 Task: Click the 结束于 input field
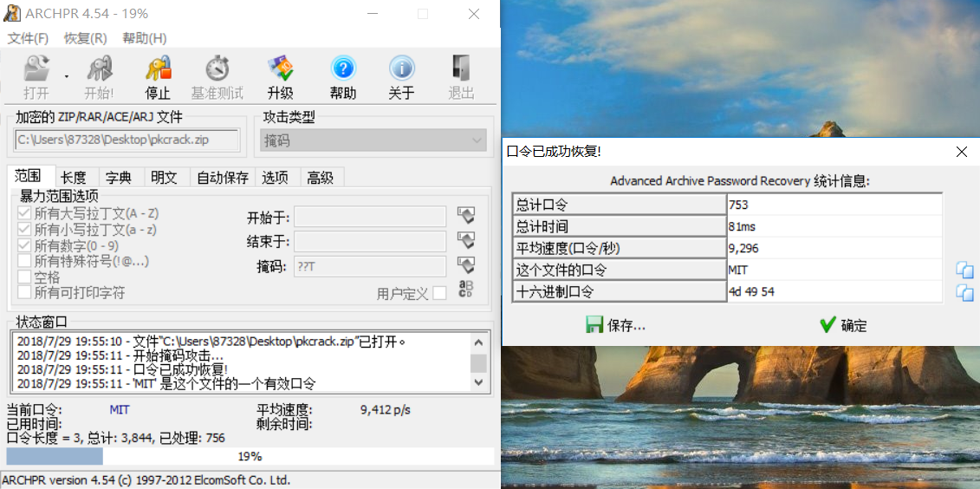pyautogui.click(x=370, y=241)
